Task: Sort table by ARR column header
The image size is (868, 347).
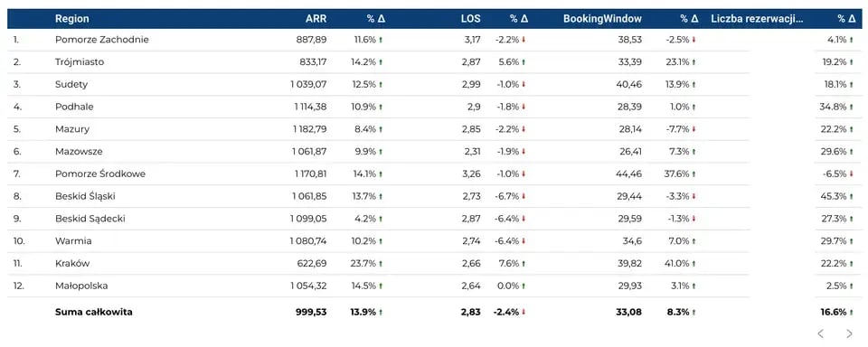Action: [316, 19]
